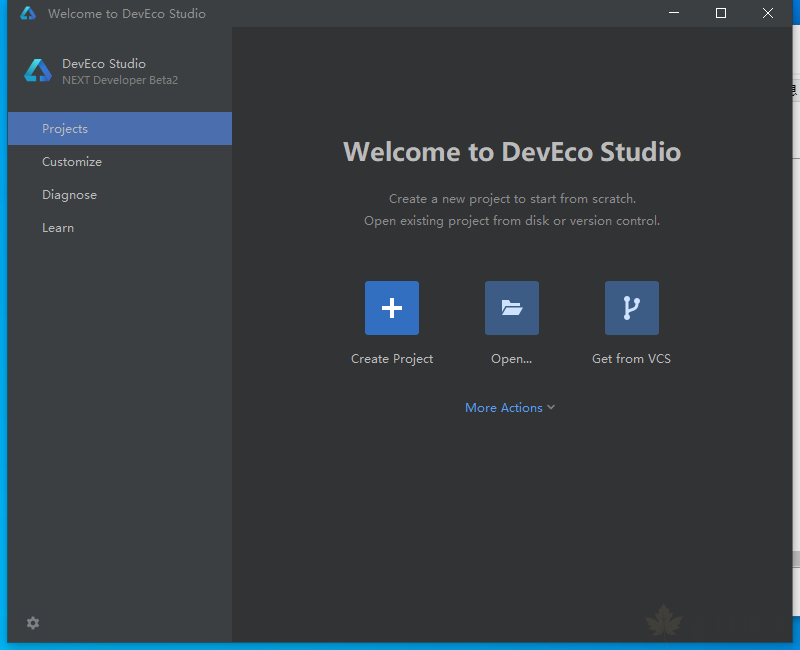Switch to the Customize tab
Viewport: 800px width, 650px height.
click(x=72, y=162)
